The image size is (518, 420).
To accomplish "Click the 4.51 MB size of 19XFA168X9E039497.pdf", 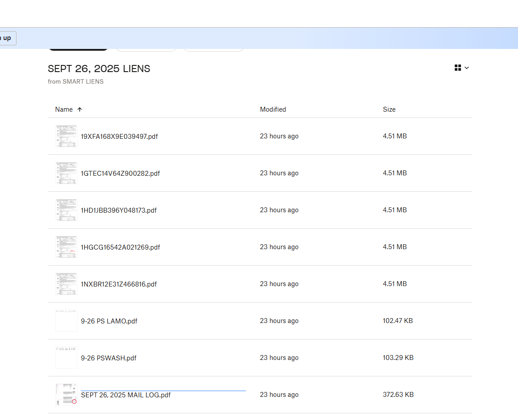I will [x=395, y=136].
